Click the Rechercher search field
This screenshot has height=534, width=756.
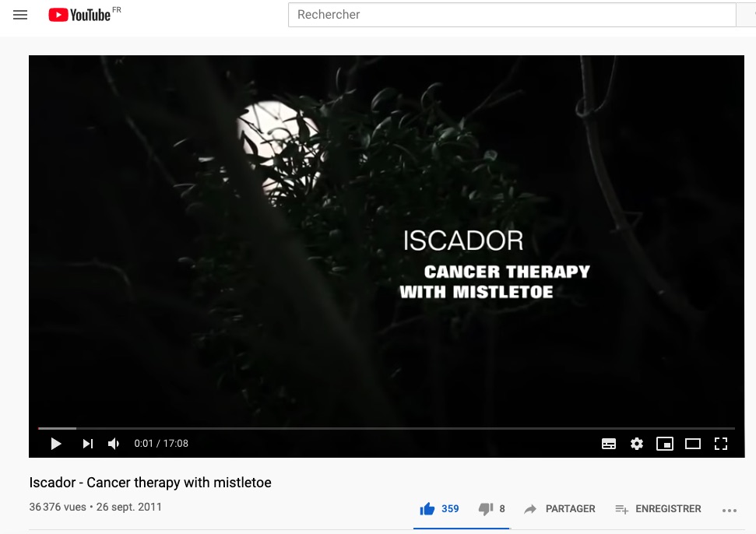[512, 15]
